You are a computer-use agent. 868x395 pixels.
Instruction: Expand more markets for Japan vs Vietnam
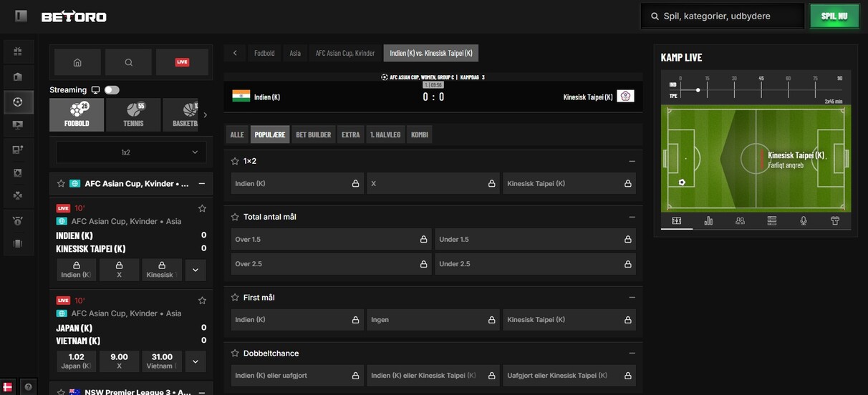(196, 361)
